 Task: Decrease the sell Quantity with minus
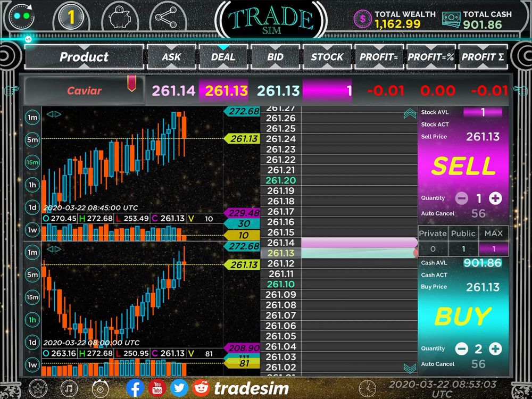coord(461,198)
